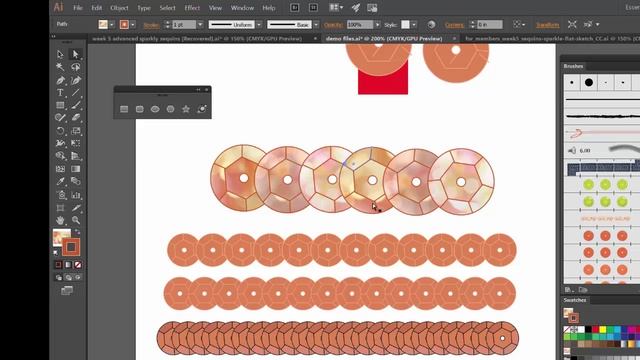
Task: Select the Hand tool
Action: tap(60, 220)
